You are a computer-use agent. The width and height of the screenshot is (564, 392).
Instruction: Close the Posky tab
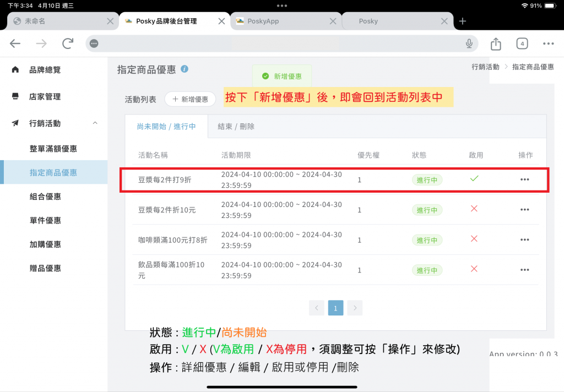pos(444,21)
